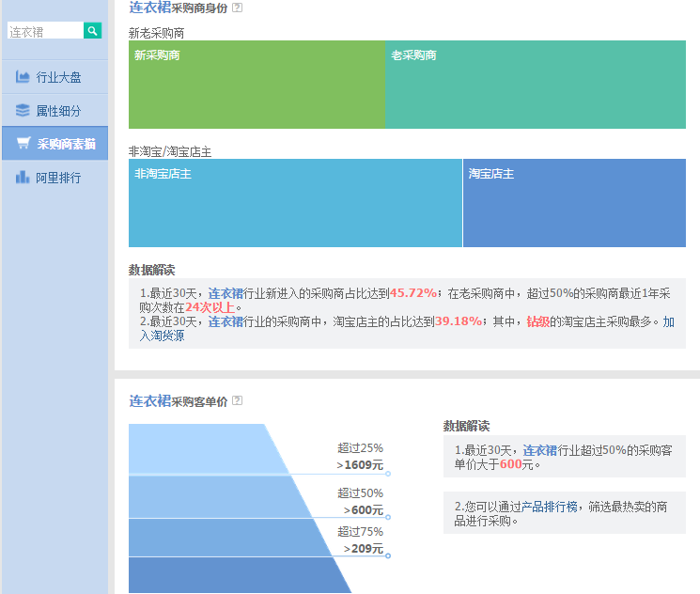Go to 阿里排行 in the sidebar
This screenshot has width=700, height=594.
click(x=56, y=178)
